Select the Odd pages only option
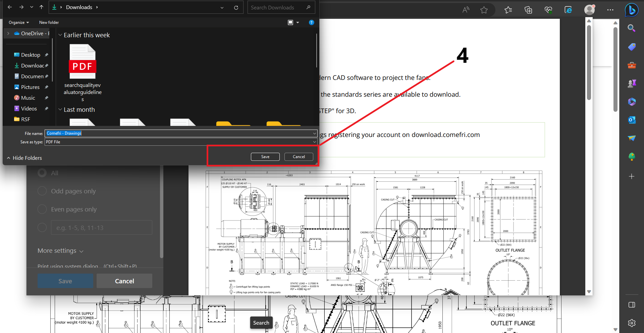 coord(42,191)
